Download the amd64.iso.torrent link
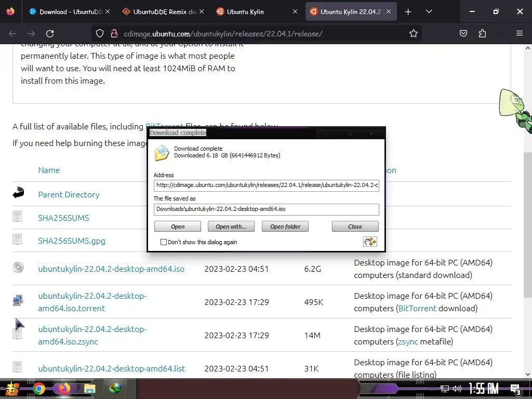The width and height of the screenshot is (532, 399). point(92,302)
